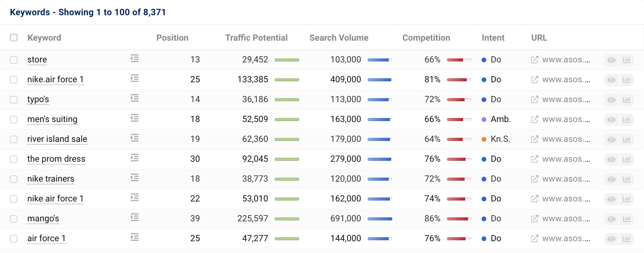The image size is (644, 253).
Task: Toggle eye icon in store row
Action: [x=611, y=60]
